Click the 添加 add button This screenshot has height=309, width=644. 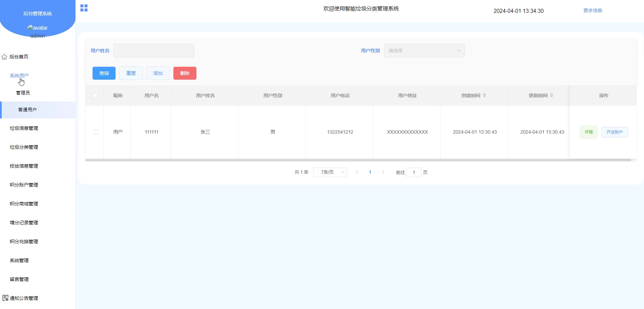click(158, 73)
